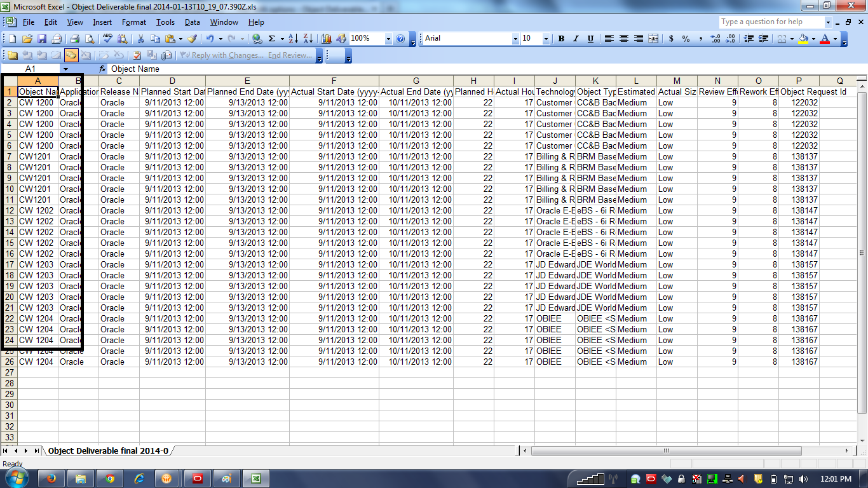Open Firefox from the taskbar
Image resolution: width=868 pixels, height=488 pixels.
point(52,478)
